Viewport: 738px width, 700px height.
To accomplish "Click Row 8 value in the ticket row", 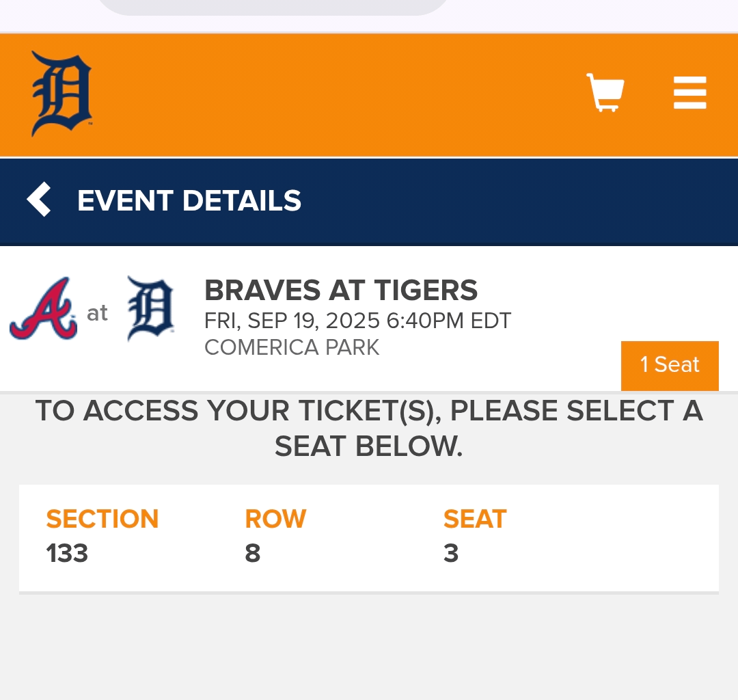I will click(253, 553).
